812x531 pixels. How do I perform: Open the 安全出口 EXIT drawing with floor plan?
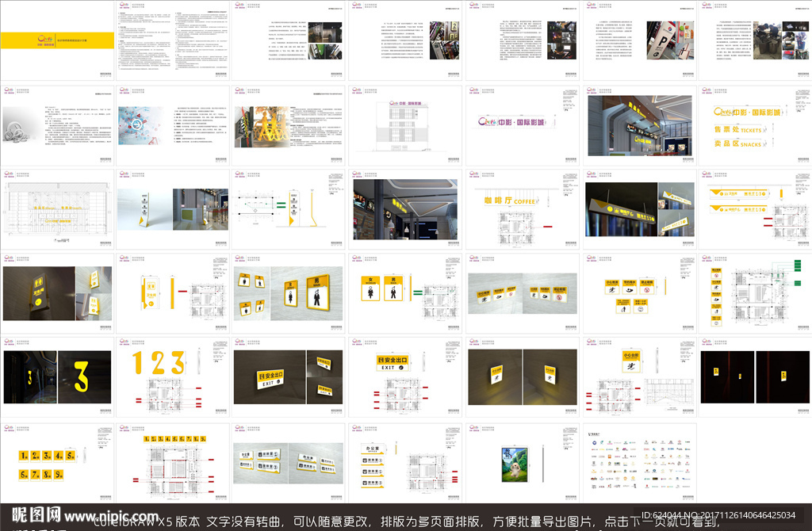coord(405,376)
